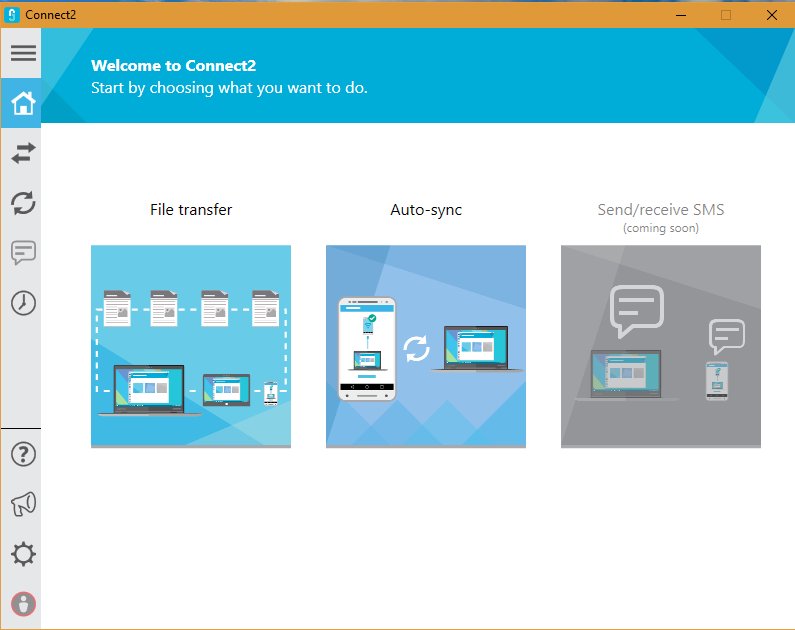Close the Connect2 window
The image size is (795, 630).
(x=771, y=15)
